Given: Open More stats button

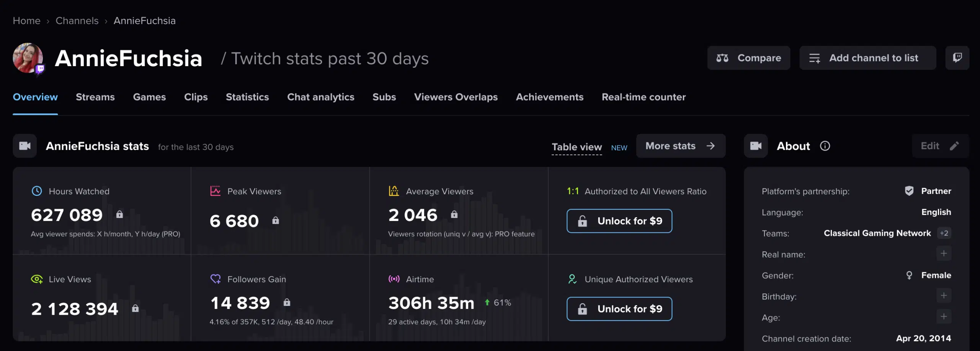Looking at the screenshot, I should pos(681,146).
